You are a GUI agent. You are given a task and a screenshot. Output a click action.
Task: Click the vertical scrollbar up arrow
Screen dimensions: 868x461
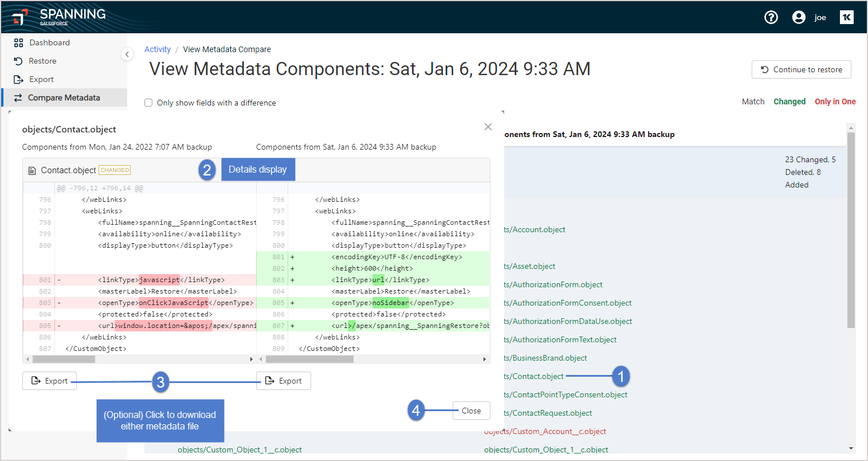[851, 128]
